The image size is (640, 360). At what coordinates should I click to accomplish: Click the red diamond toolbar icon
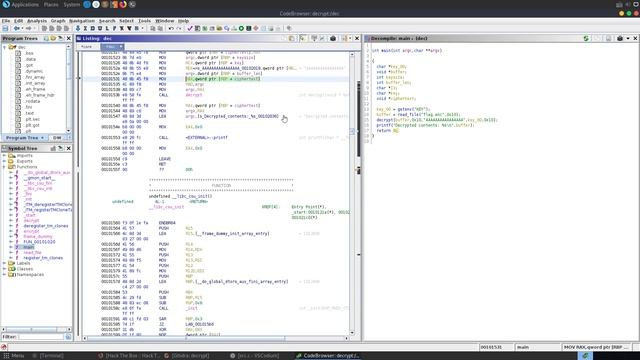point(256,28)
